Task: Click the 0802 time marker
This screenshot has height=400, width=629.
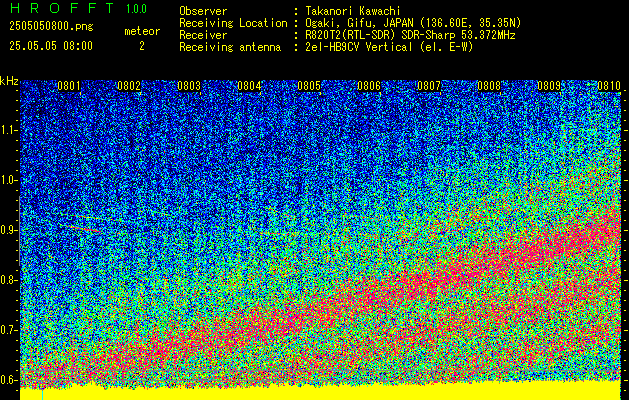Action: tap(129, 86)
